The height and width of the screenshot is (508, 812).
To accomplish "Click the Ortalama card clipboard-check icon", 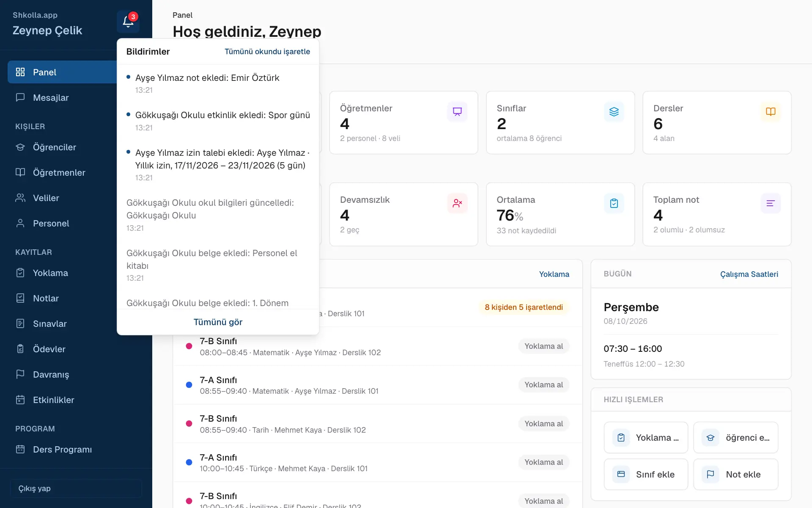I will (x=614, y=203).
